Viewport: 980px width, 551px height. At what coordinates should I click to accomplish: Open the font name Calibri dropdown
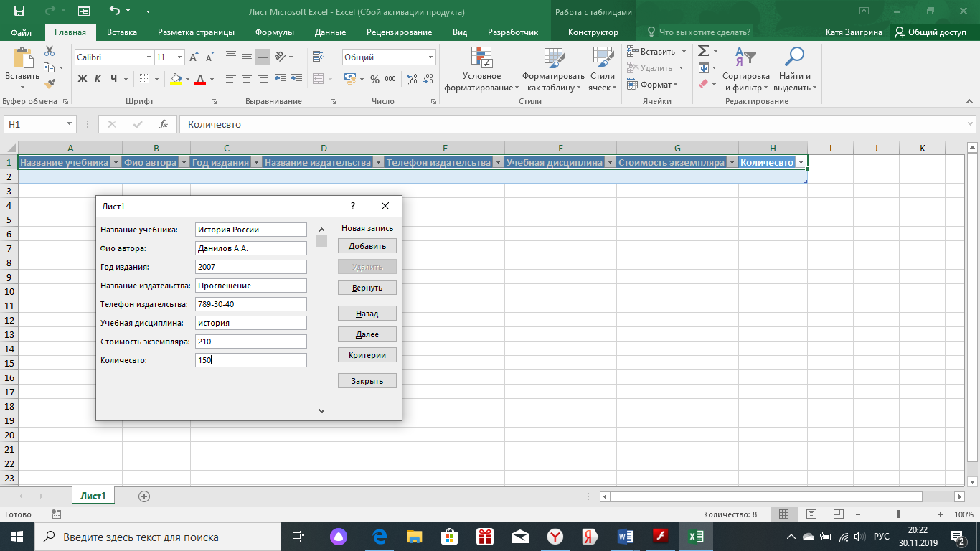tap(149, 57)
